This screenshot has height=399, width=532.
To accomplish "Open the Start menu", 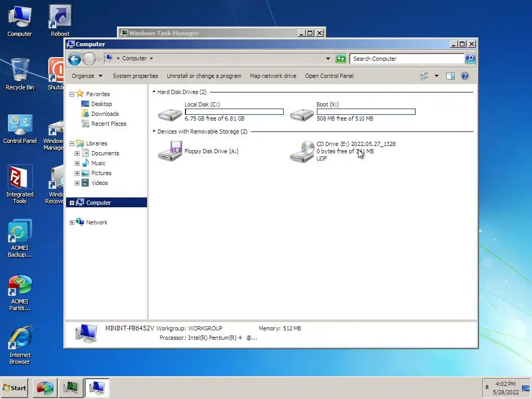I will point(14,388).
